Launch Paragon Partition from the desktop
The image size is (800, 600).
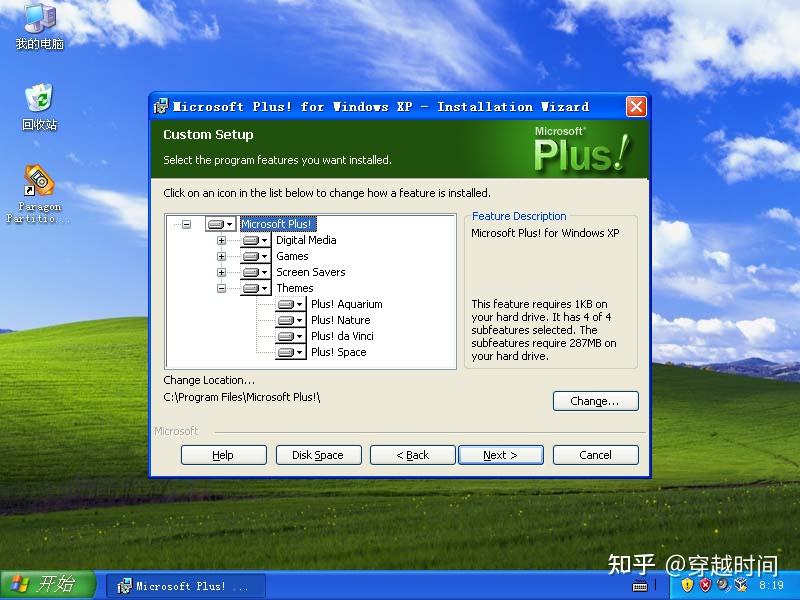click(38, 180)
